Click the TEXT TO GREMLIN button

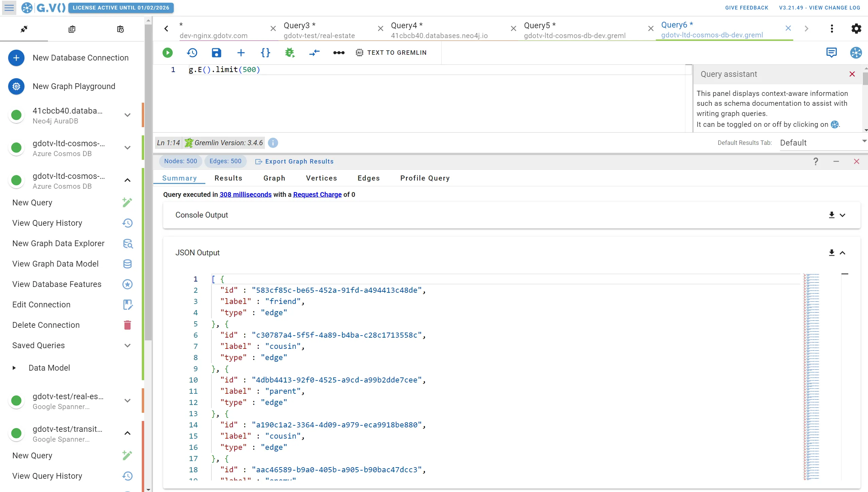point(391,53)
